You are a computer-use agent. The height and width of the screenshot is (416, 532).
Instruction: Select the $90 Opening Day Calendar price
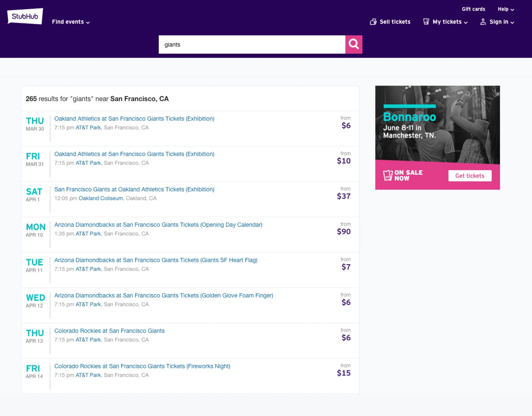click(343, 231)
